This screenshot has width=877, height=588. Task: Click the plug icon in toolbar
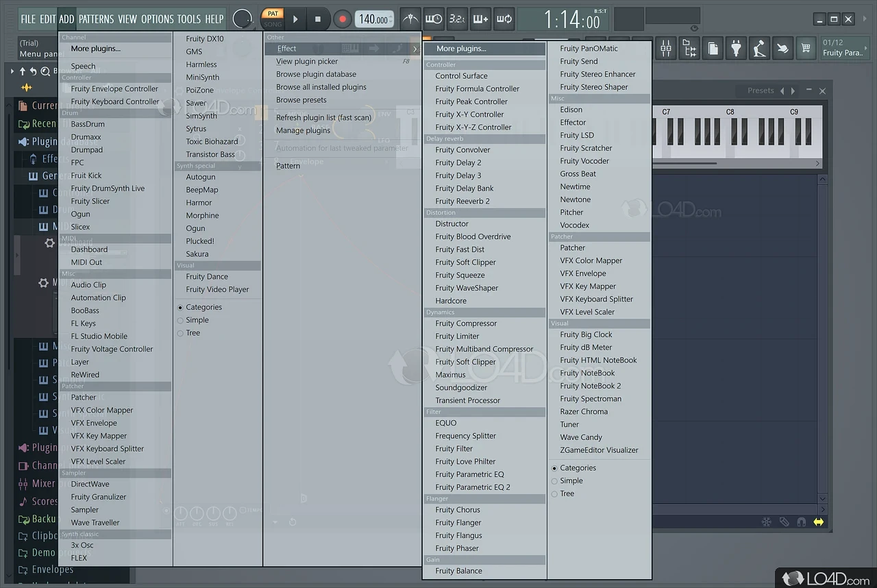click(x=736, y=49)
